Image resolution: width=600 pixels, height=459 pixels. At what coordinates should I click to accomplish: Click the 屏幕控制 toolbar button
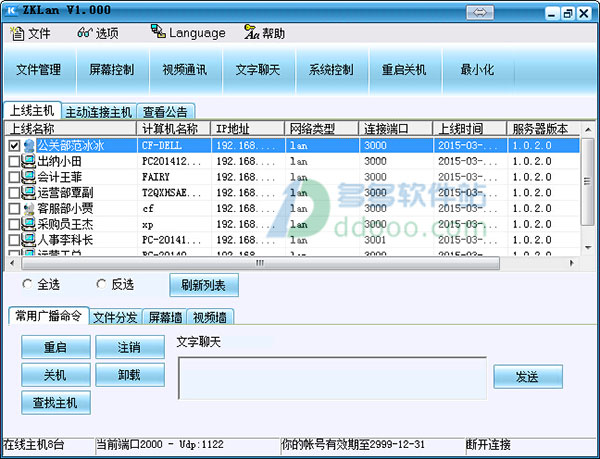[x=112, y=70]
